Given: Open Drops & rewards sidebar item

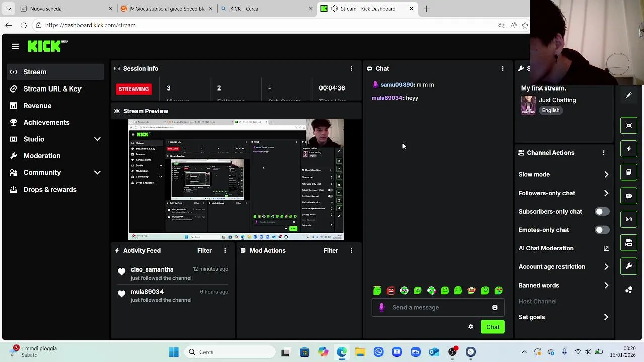Looking at the screenshot, I should click(55, 190).
